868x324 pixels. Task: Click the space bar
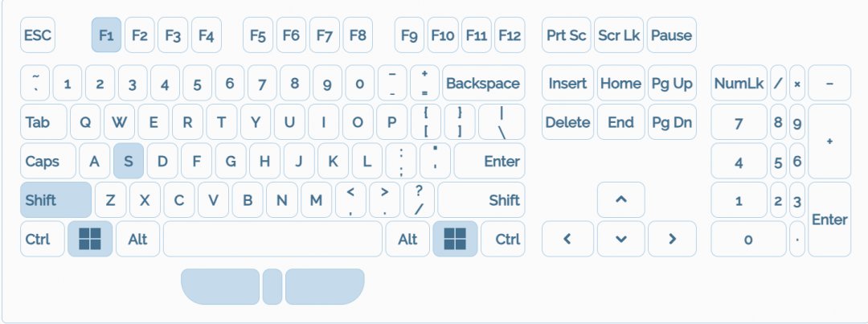click(272, 239)
